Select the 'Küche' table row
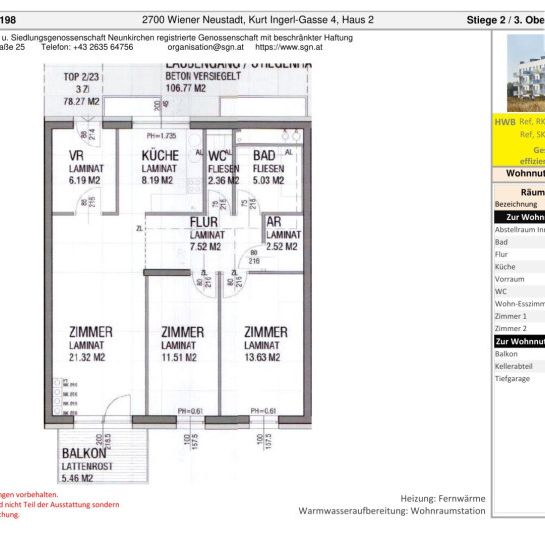The height and width of the screenshot is (545, 545). pyautogui.click(x=520, y=267)
